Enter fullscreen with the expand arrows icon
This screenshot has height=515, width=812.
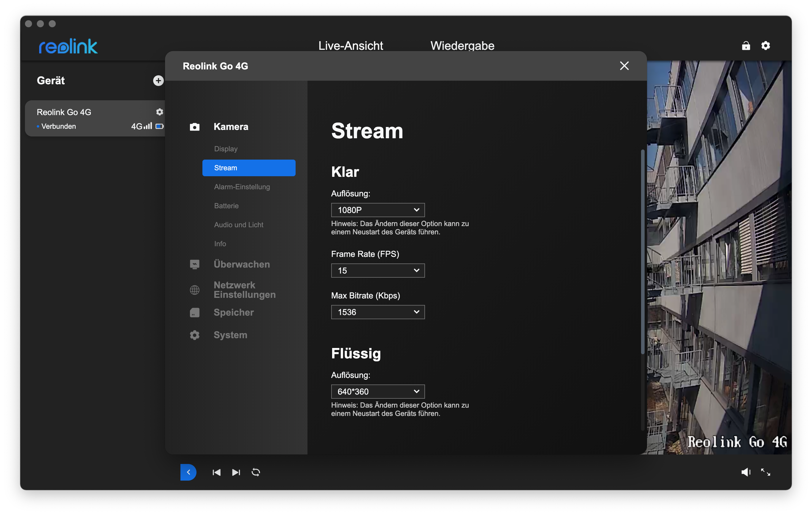click(765, 472)
